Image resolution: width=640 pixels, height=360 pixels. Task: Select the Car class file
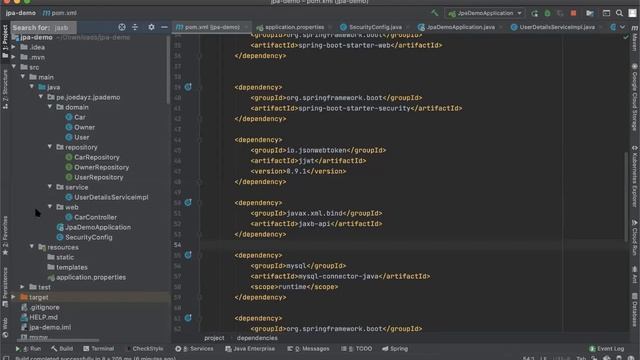tap(76, 117)
